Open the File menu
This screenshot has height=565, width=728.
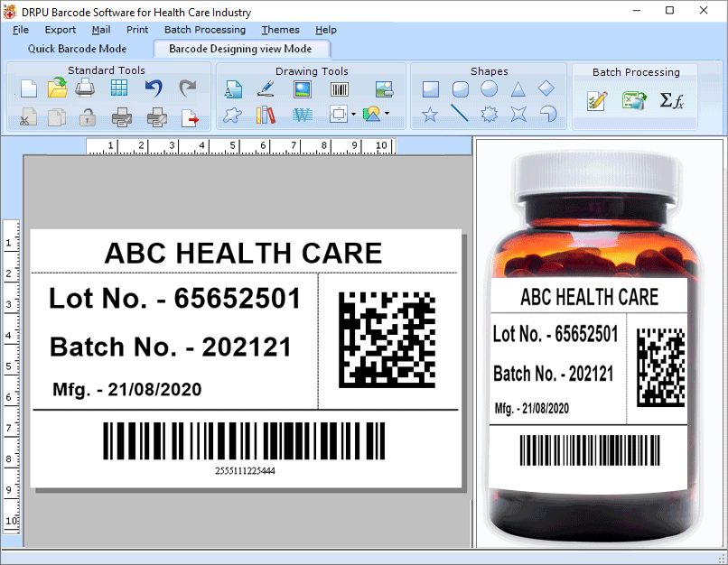click(21, 30)
